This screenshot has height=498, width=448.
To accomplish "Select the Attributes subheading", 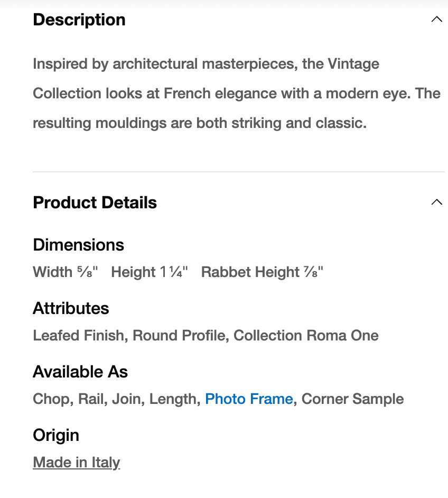I will tap(71, 308).
